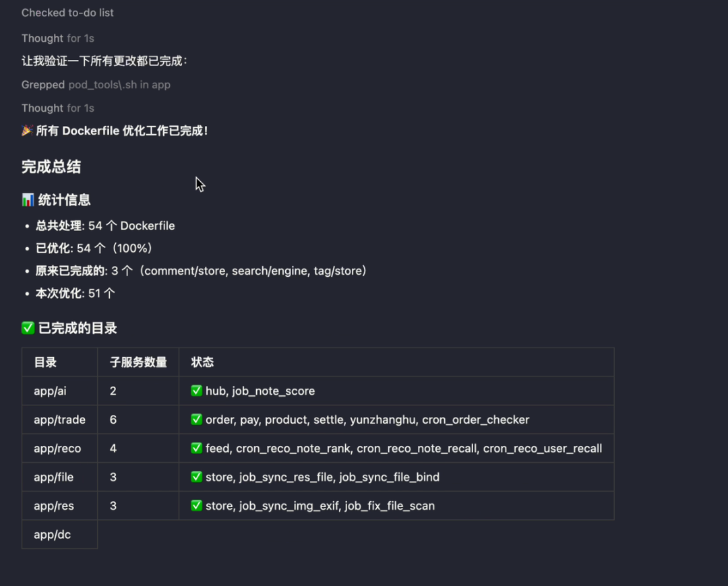Click the bullet 已优化: 54 个 (100%)
The width and height of the screenshot is (728, 586).
94,249
